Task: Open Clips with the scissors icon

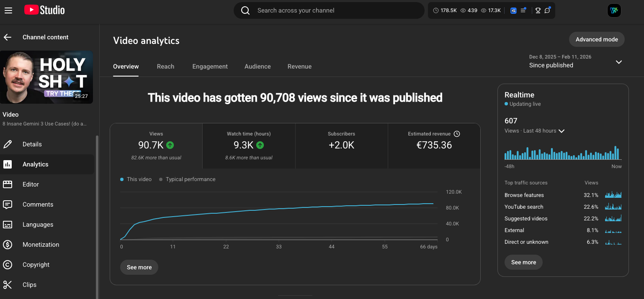Action: (7, 284)
